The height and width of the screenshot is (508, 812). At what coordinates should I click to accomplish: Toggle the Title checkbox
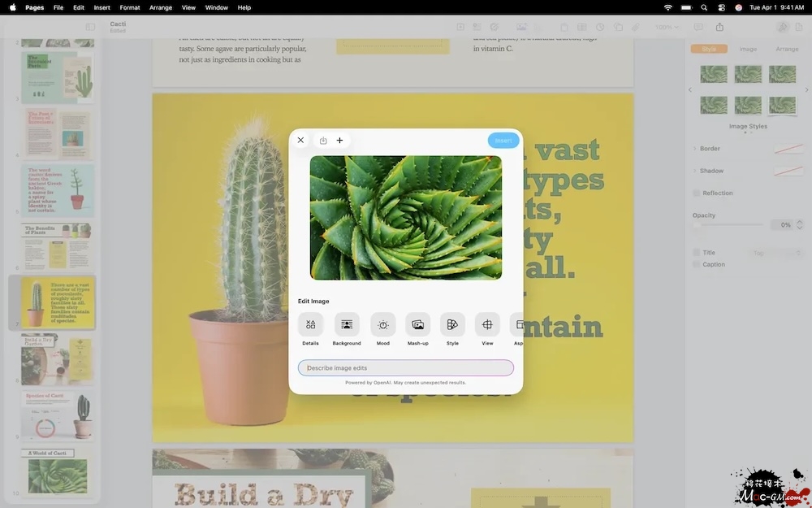[697, 253]
